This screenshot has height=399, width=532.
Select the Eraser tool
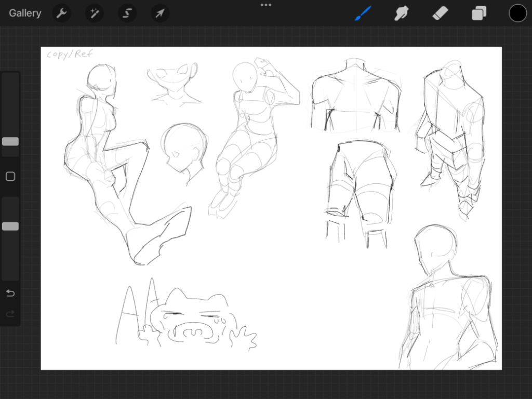[440, 14]
